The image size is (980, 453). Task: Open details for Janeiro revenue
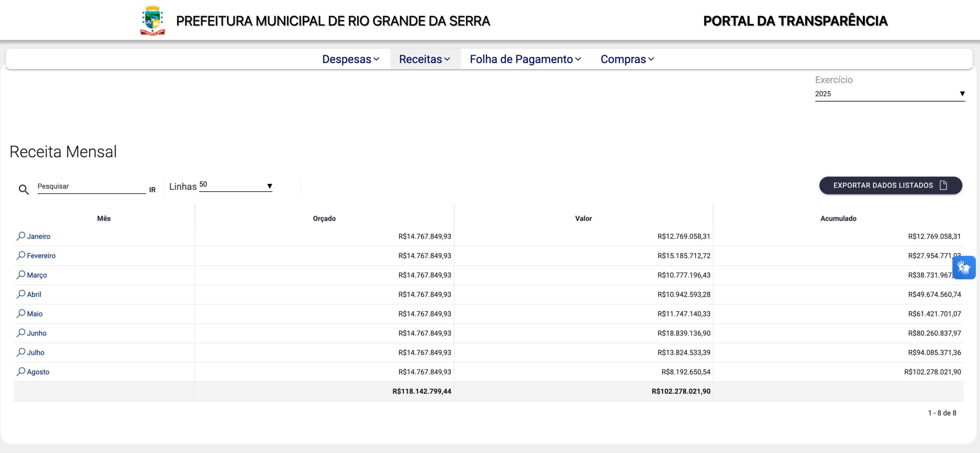pos(39,236)
